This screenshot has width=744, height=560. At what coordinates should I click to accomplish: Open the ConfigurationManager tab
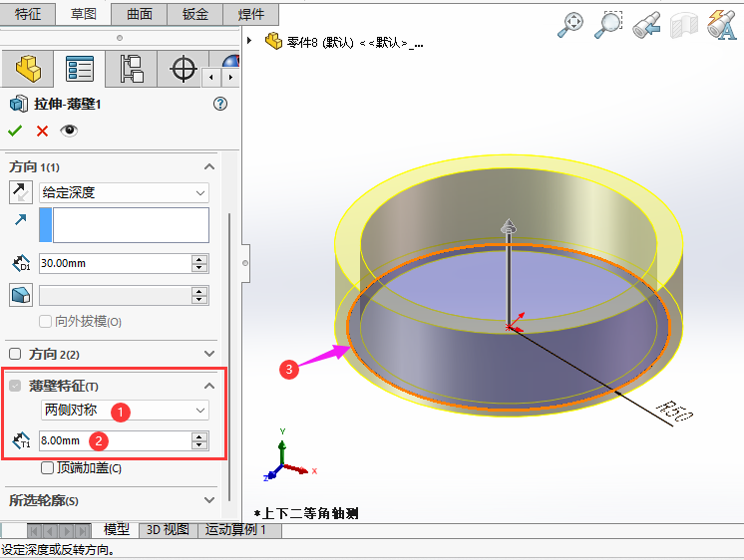[131, 69]
